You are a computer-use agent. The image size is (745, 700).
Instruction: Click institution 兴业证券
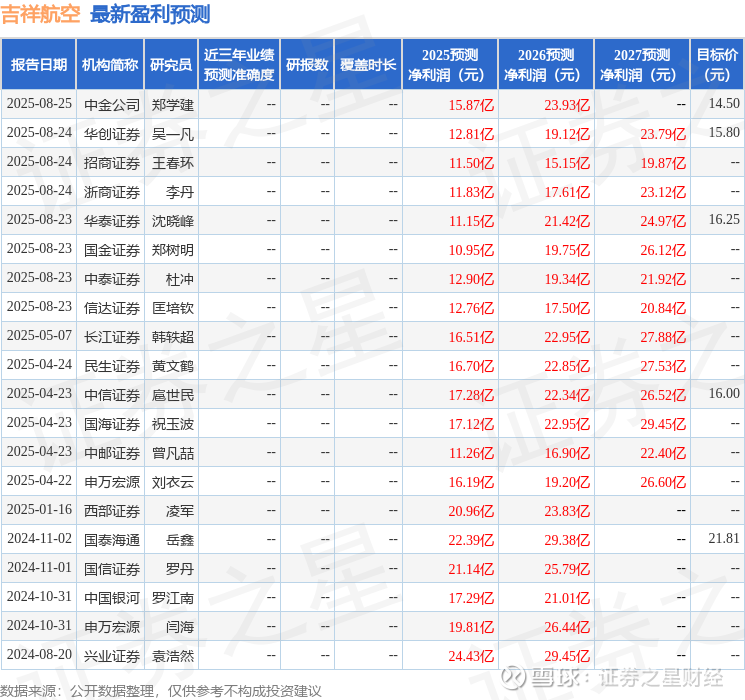pyautogui.click(x=112, y=655)
